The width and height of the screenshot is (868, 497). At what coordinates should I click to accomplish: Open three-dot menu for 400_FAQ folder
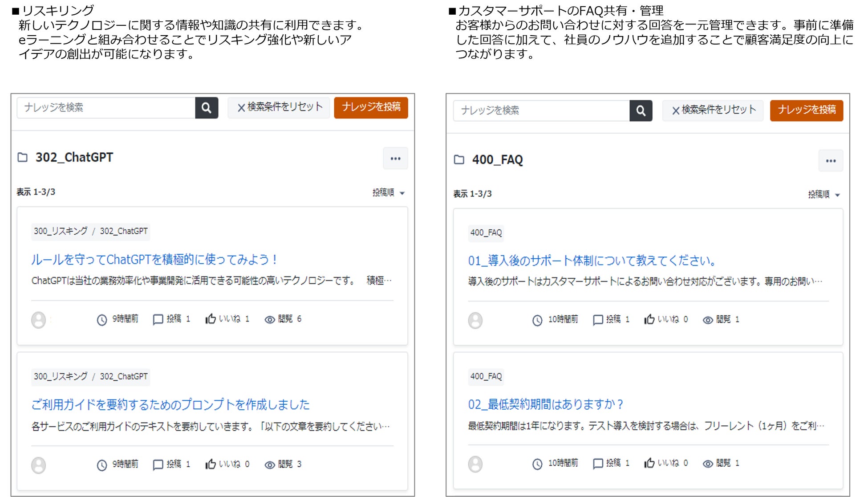[830, 161]
